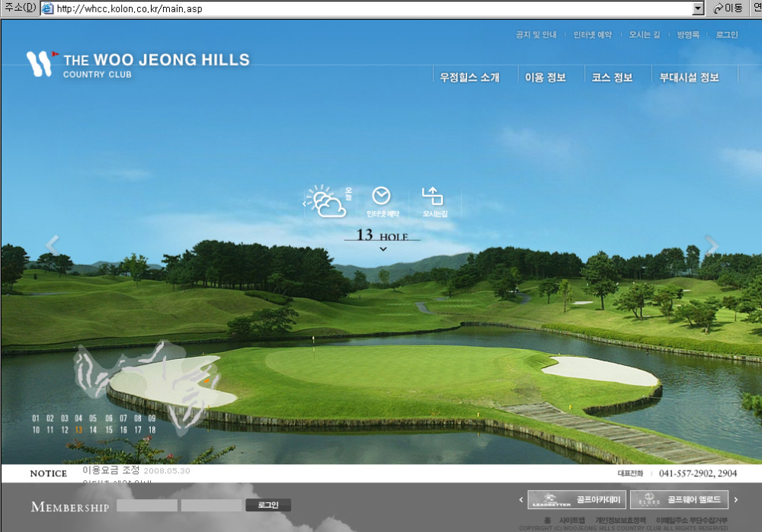Click the 13 HOLE heading text
The width and height of the screenshot is (762, 532).
(383, 235)
